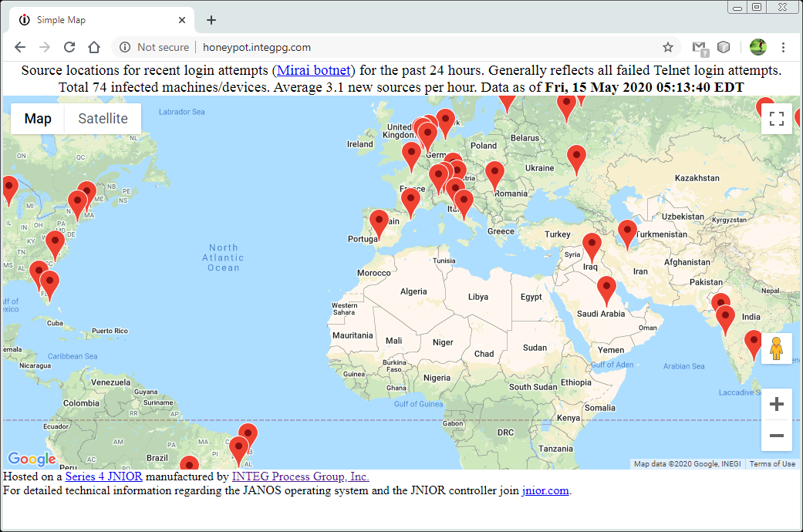
Task: Click the Venezuela country label
Action: pyautogui.click(x=110, y=382)
